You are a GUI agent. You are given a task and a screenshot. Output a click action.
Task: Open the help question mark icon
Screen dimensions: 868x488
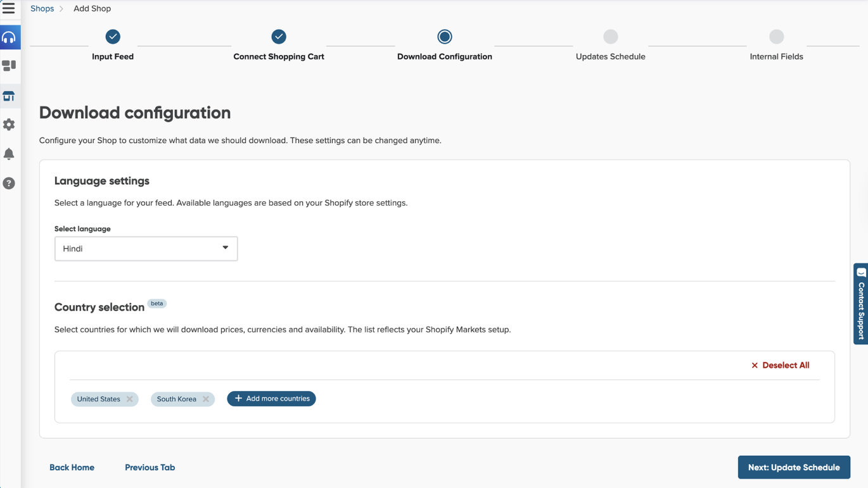[x=10, y=184]
